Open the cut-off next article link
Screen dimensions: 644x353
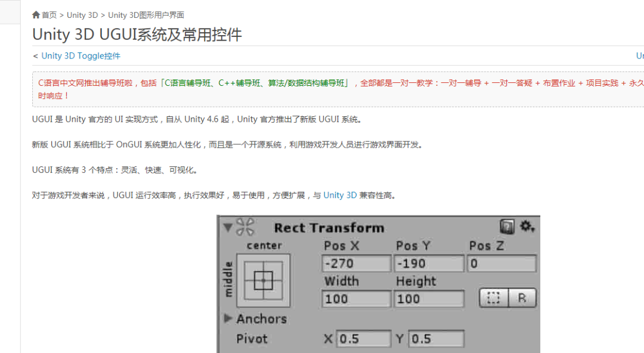click(x=639, y=56)
